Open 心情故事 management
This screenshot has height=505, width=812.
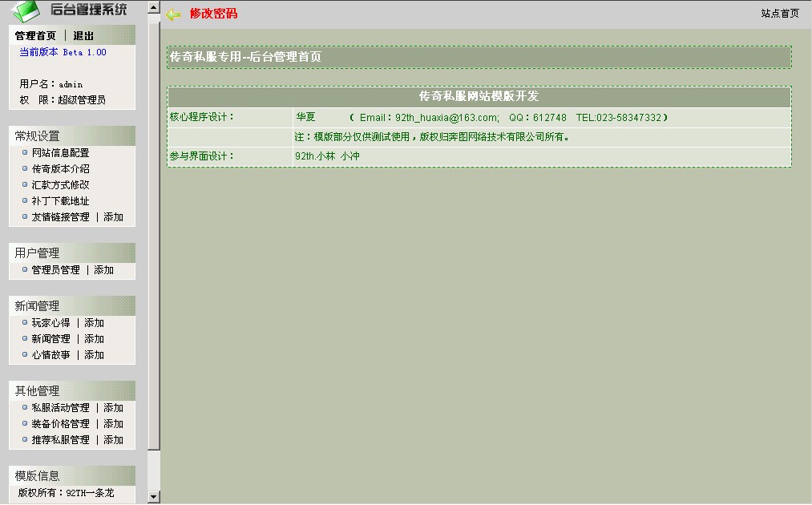[50, 355]
